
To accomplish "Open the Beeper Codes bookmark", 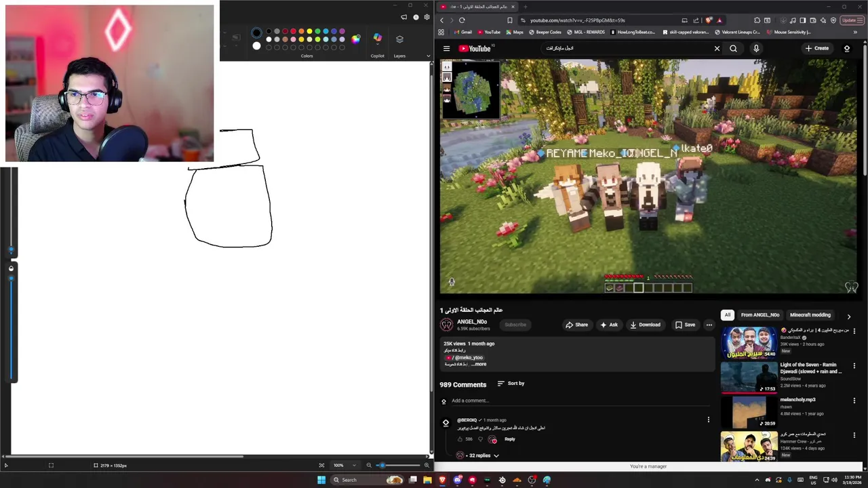I will coord(545,32).
